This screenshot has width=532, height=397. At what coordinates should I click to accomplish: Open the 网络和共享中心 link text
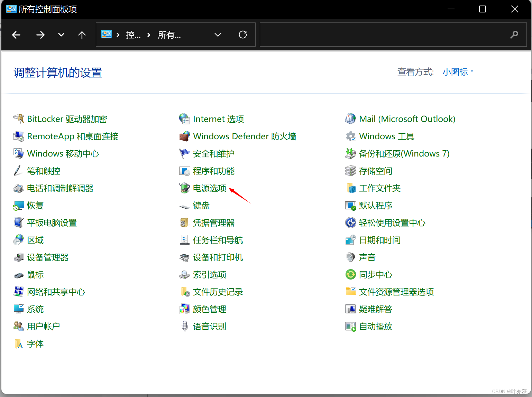coord(56,292)
